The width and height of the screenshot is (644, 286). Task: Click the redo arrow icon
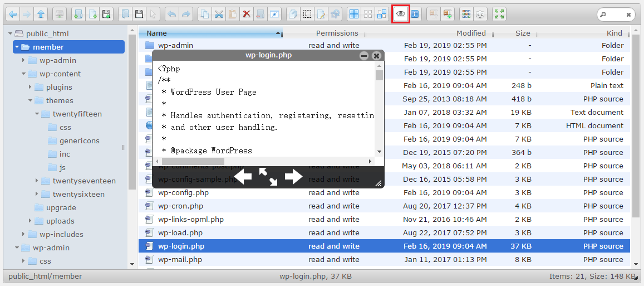[186, 14]
